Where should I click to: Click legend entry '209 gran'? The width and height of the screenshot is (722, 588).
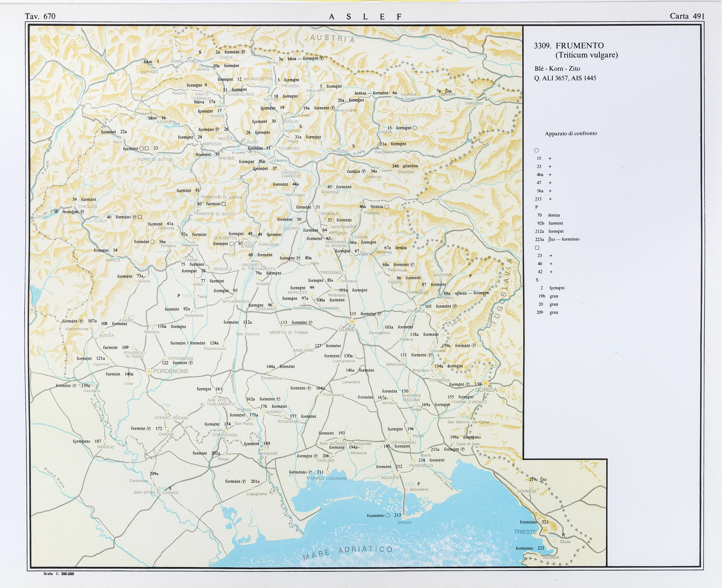pyautogui.click(x=547, y=312)
